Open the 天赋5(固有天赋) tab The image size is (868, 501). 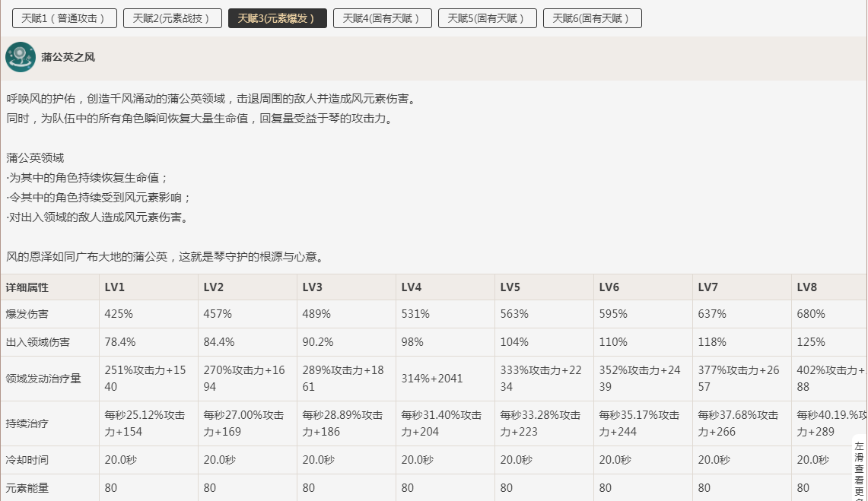[487, 18]
